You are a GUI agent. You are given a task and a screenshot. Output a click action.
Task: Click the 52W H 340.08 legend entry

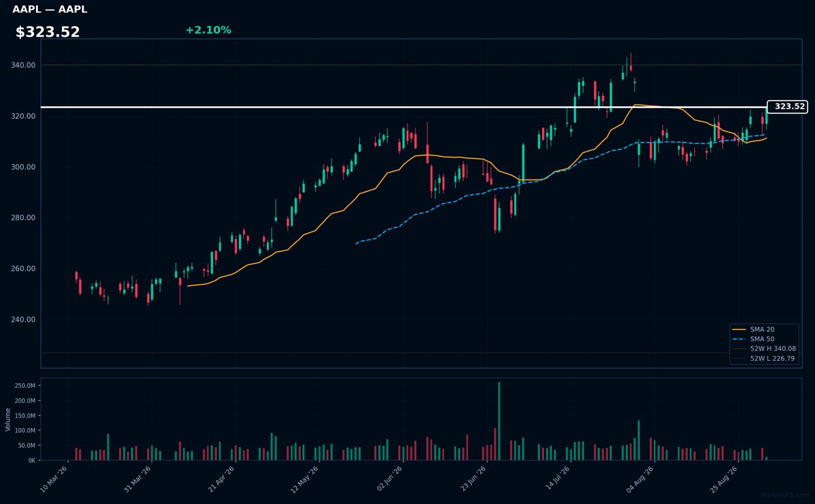coord(764,348)
